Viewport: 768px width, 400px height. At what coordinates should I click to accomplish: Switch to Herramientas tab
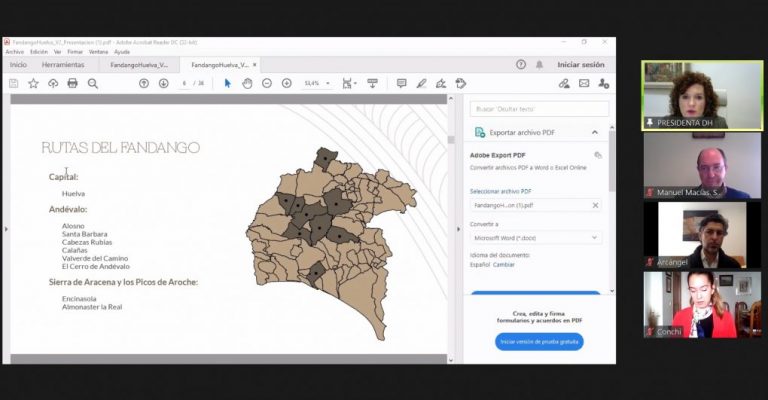click(63, 65)
